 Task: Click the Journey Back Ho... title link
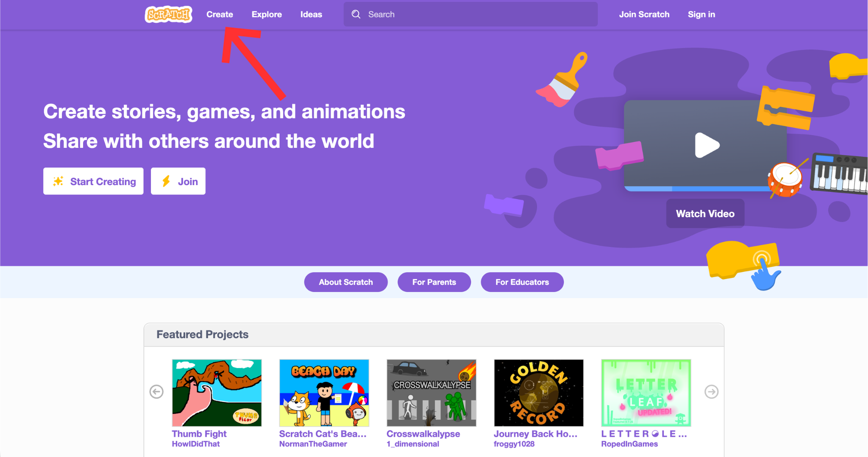[x=535, y=434]
